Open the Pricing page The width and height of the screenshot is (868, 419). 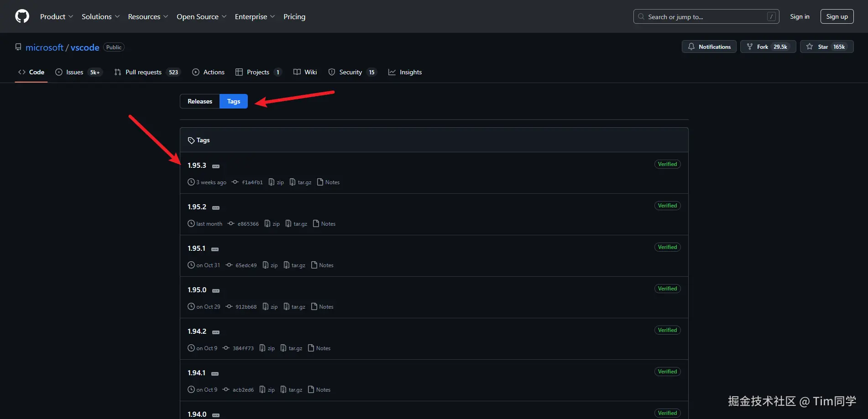point(294,16)
